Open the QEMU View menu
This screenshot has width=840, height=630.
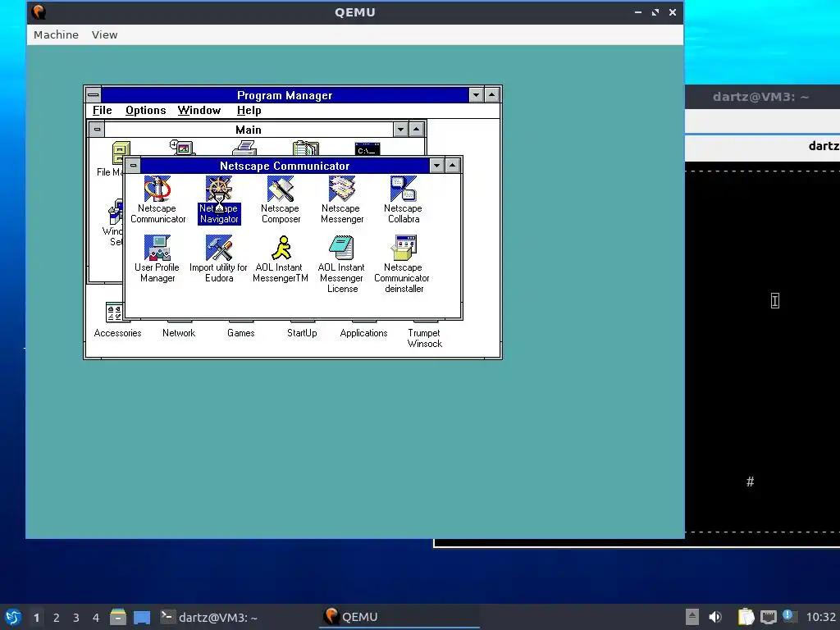[x=104, y=34]
